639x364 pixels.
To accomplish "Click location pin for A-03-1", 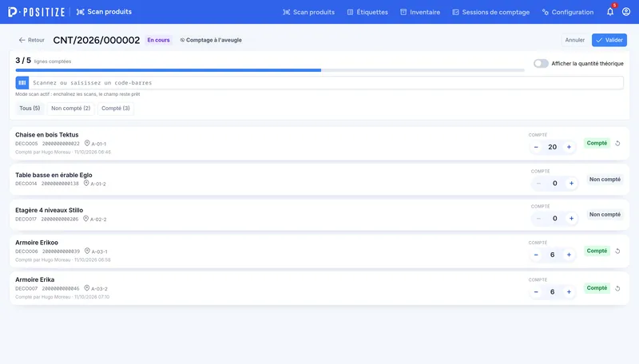I will click(87, 251).
